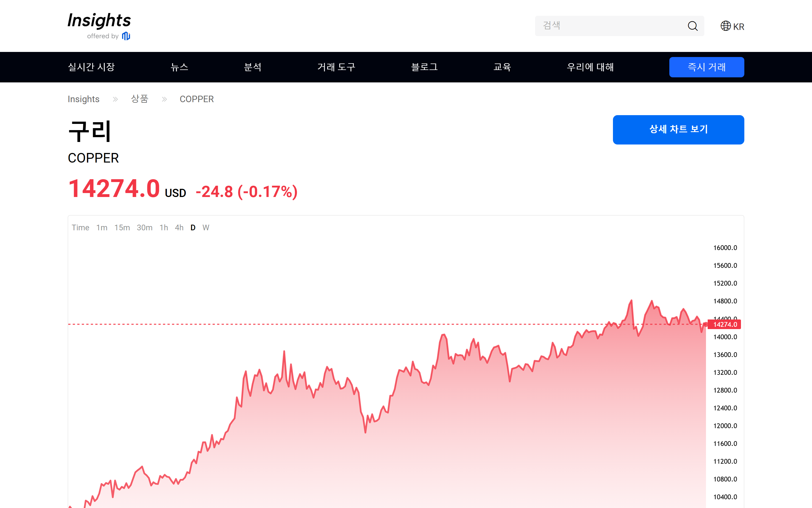Image resolution: width=812 pixels, height=508 pixels.
Task: Select the 4h chart timeframe
Action: tap(179, 228)
